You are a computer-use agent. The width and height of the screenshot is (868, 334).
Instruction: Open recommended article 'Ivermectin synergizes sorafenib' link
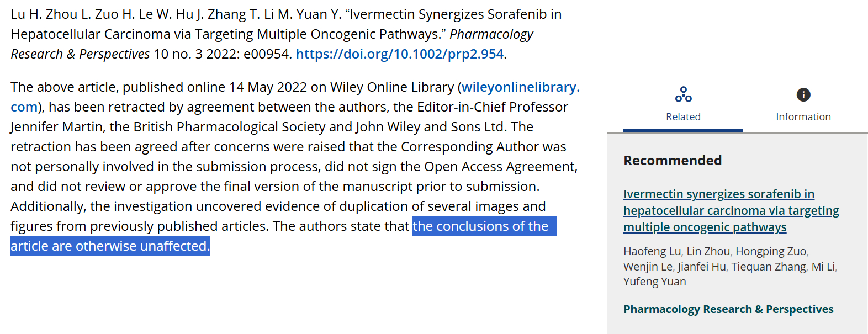(x=731, y=210)
